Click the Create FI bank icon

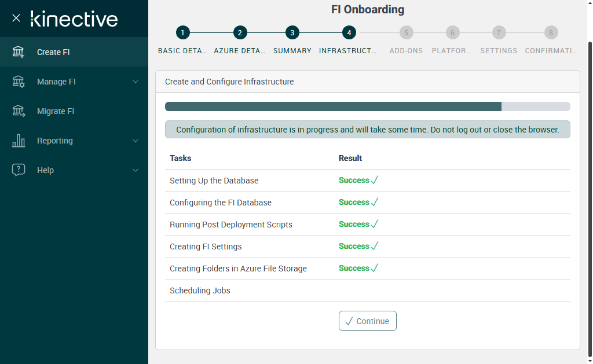tap(19, 52)
